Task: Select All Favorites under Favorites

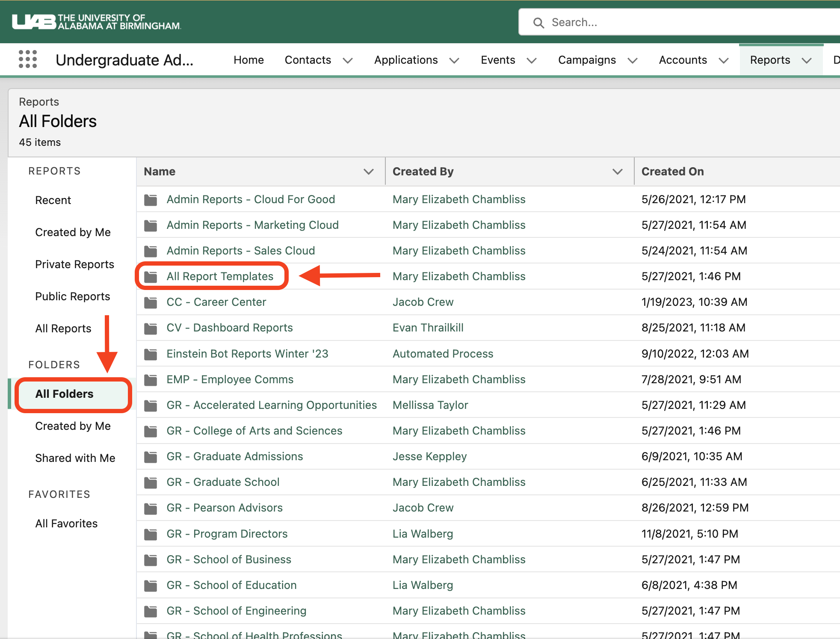Action: (x=66, y=523)
